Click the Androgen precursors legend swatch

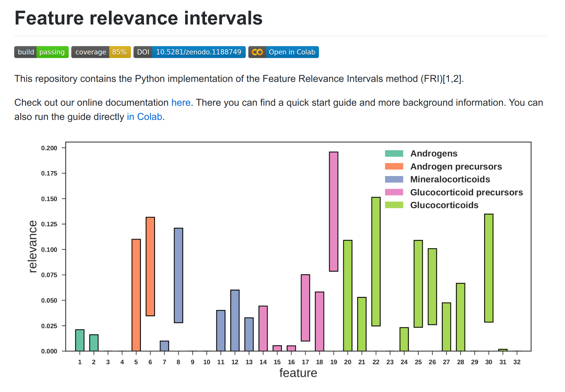coord(394,167)
